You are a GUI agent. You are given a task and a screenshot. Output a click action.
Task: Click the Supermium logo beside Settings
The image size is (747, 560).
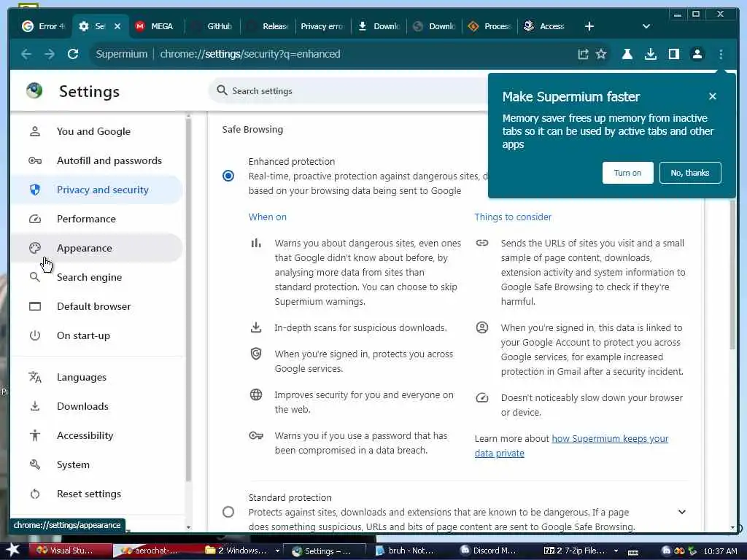point(34,90)
